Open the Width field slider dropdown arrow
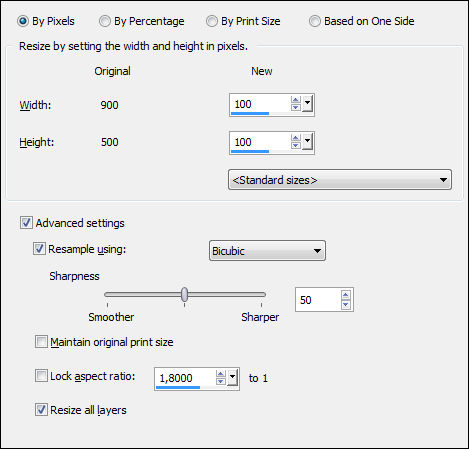Image resolution: width=469 pixels, height=449 pixels. [307, 104]
